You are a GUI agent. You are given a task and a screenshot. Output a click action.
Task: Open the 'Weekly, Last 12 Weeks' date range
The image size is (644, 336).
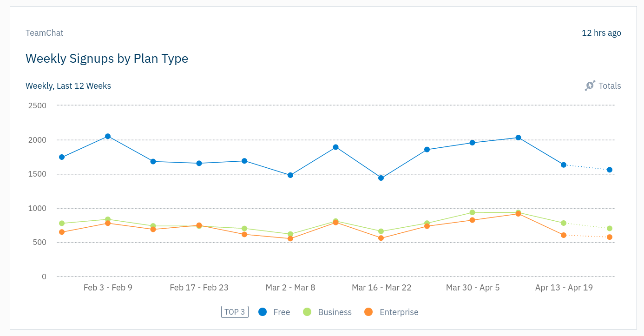[x=68, y=86]
